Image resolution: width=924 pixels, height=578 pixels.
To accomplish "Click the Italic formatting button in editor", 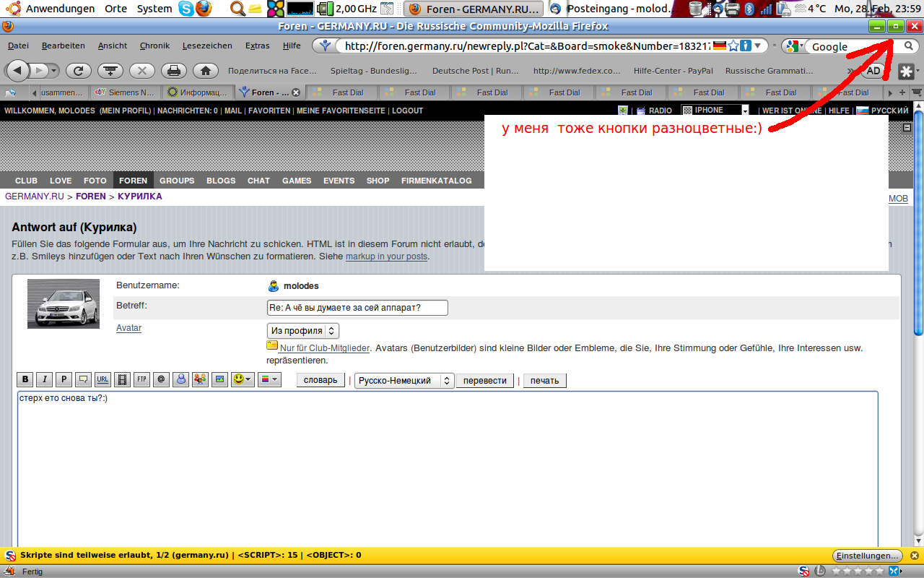I will 45,379.
